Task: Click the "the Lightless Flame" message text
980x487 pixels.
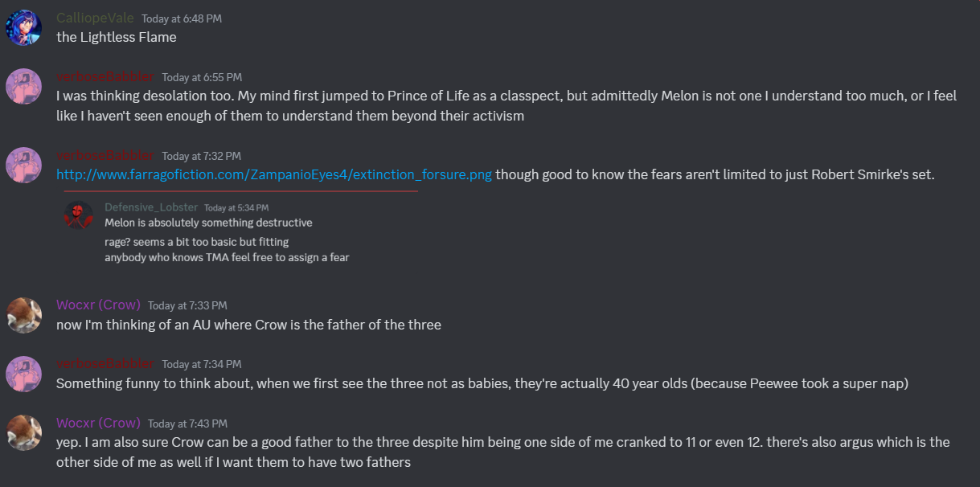Action: point(117,37)
